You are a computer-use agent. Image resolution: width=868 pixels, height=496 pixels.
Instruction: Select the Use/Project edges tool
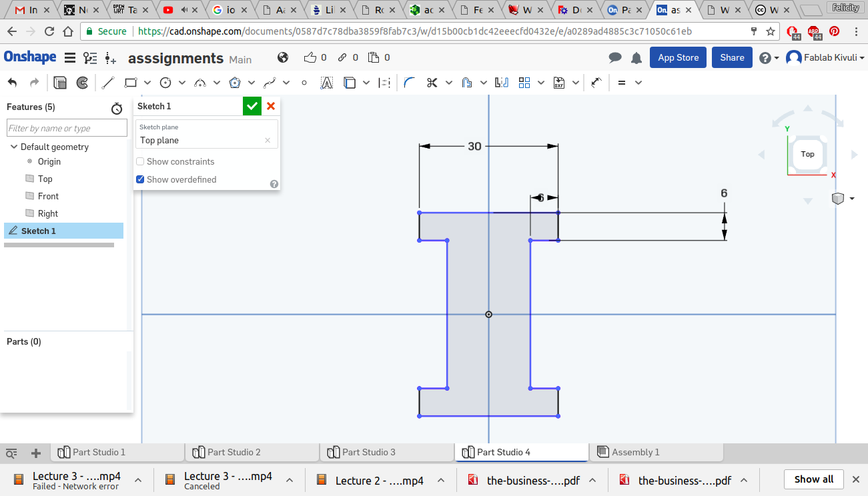coord(350,83)
